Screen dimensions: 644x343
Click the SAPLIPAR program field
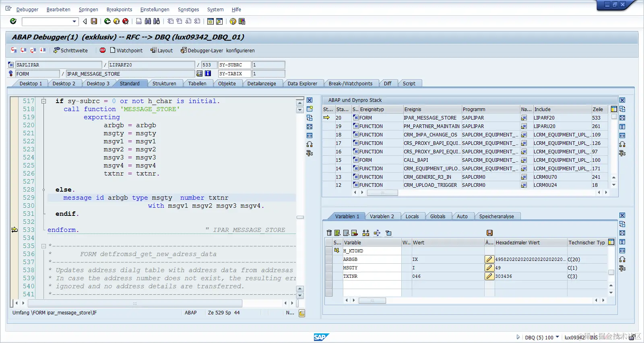coord(58,65)
